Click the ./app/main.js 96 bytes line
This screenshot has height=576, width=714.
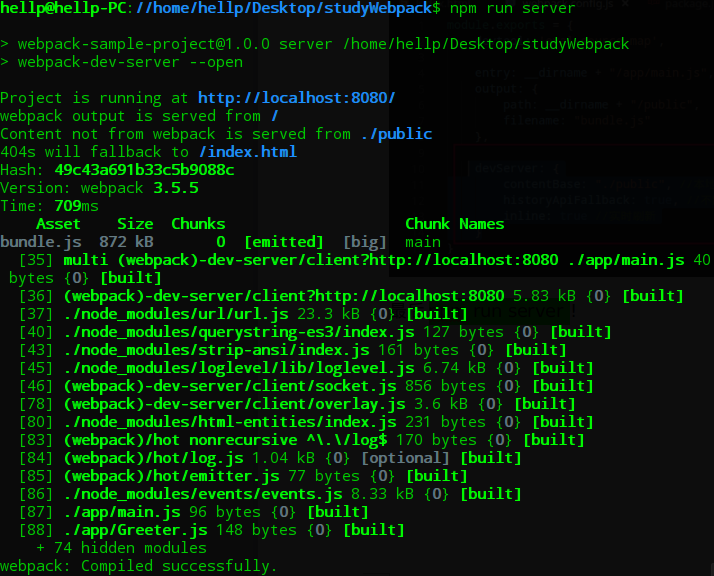(194, 512)
